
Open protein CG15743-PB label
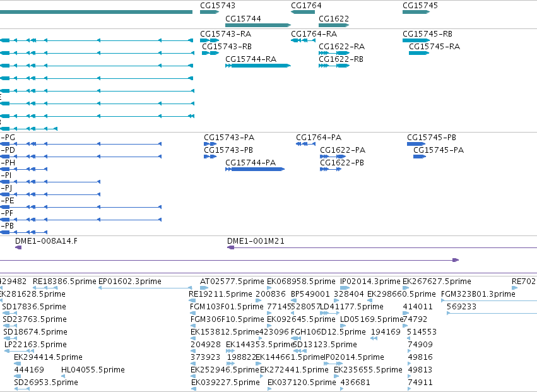pos(228,150)
